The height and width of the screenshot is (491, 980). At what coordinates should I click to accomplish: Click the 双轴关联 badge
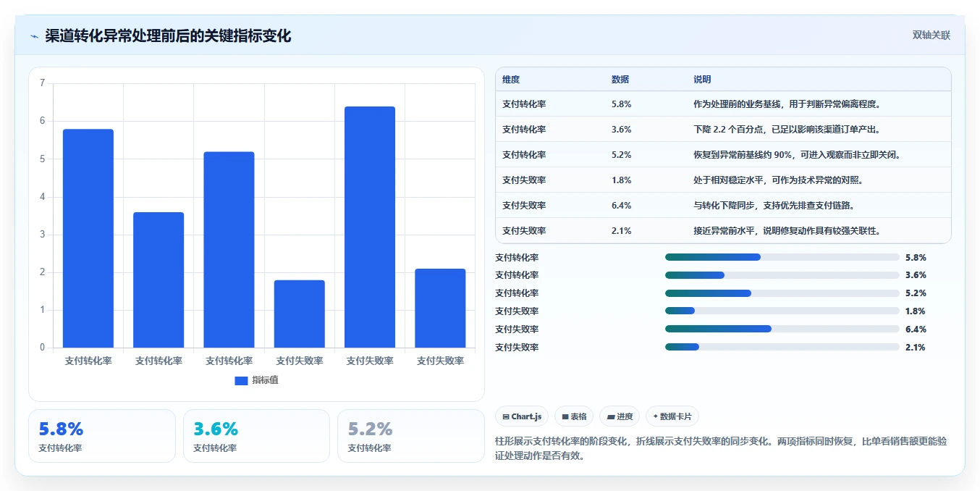(931, 35)
